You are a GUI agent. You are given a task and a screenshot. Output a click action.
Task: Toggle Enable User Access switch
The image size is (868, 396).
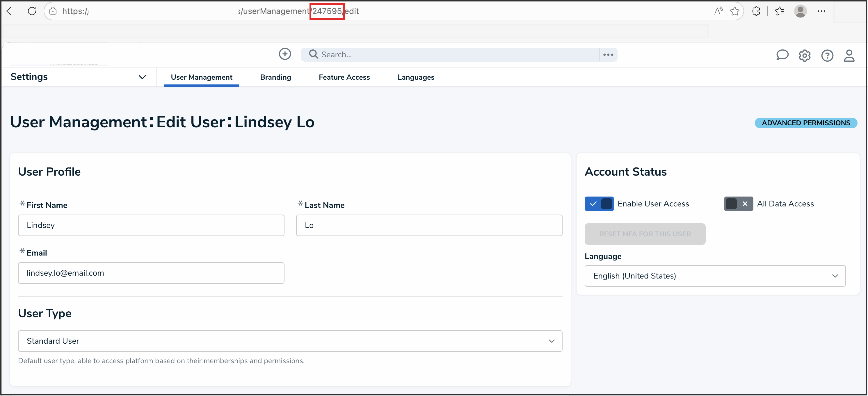click(x=599, y=204)
